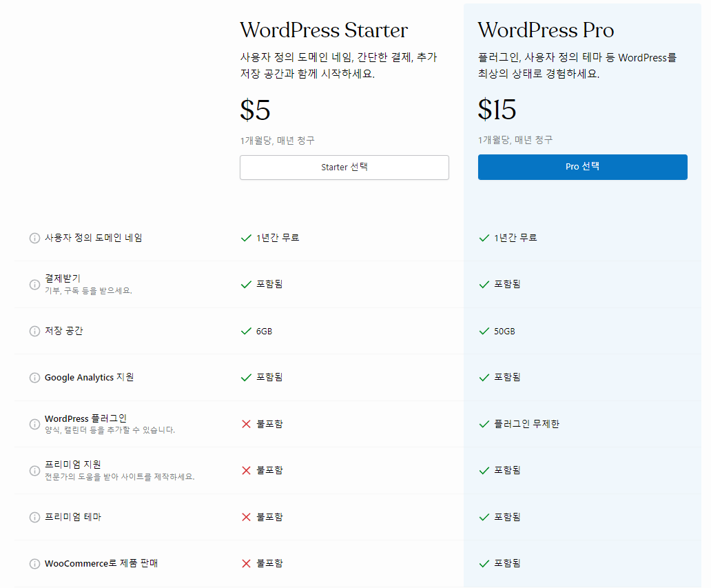Open the info icon next to 프리미엄 테마
Image resolution: width=711 pixels, height=588 pixels.
coord(34,517)
